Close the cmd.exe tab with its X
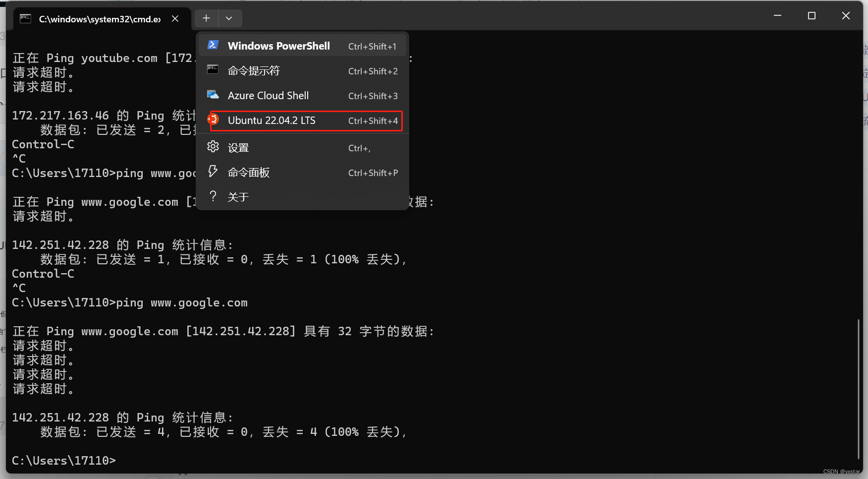The image size is (868, 479). (x=175, y=18)
